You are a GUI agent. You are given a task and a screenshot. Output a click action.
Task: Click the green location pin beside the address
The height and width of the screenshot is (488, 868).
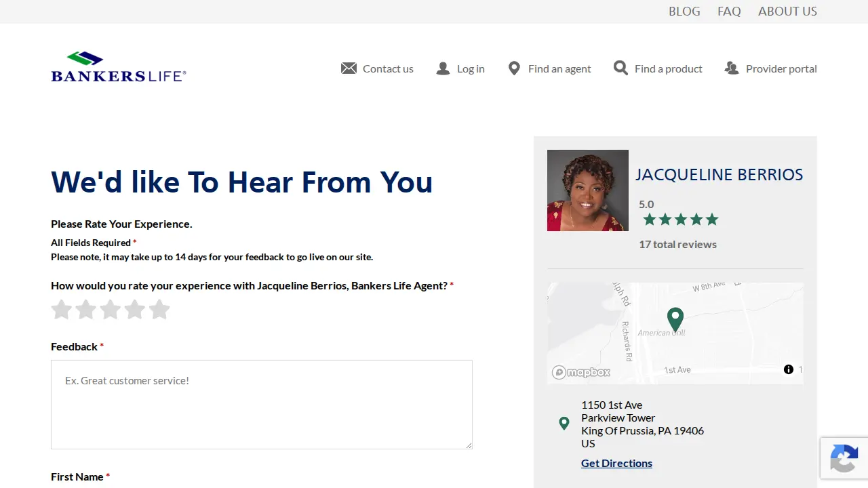point(564,424)
